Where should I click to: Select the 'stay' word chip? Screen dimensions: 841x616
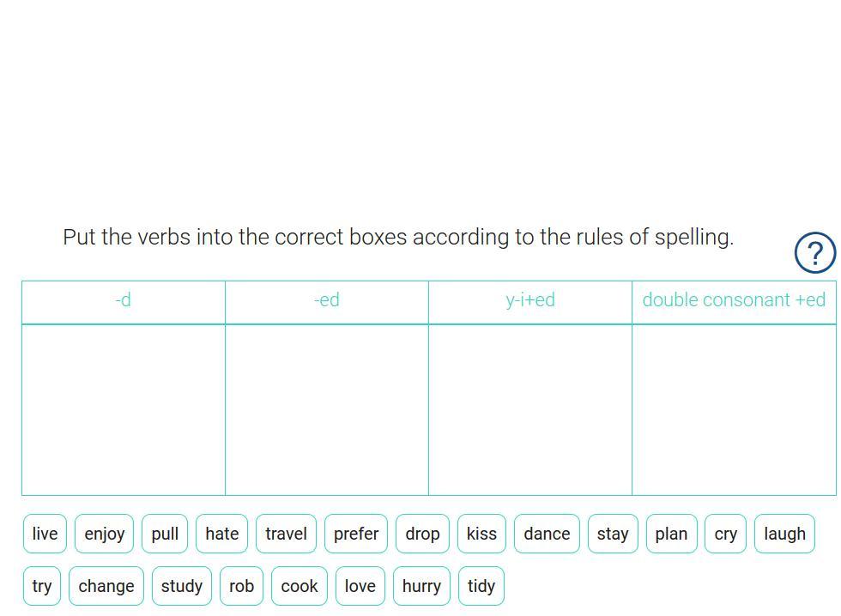(x=613, y=534)
